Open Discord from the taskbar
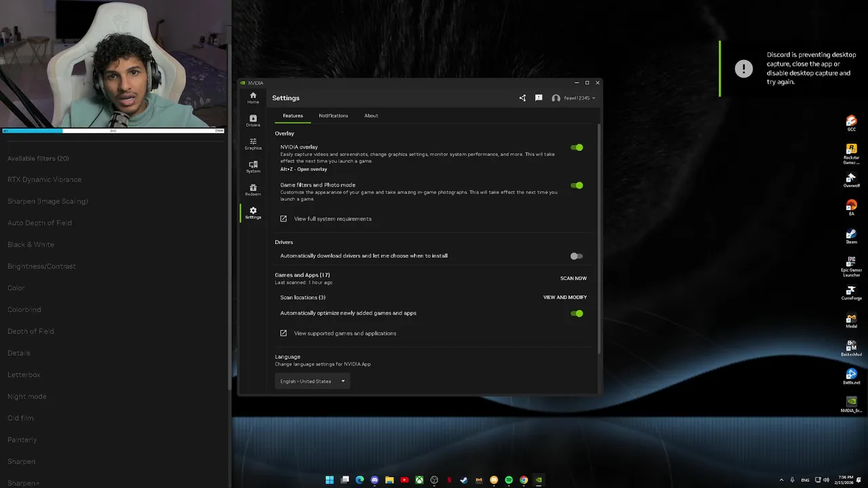 (x=374, y=480)
